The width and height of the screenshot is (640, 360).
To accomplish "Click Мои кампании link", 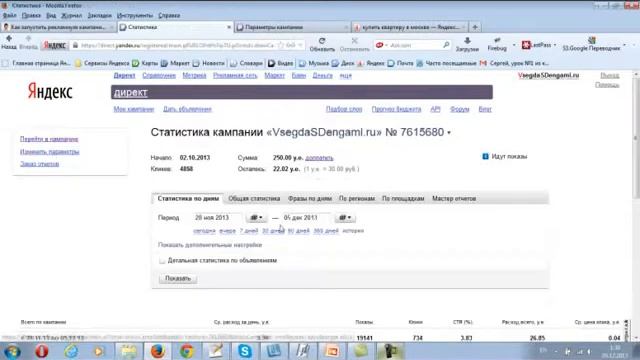I will pos(134,109).
